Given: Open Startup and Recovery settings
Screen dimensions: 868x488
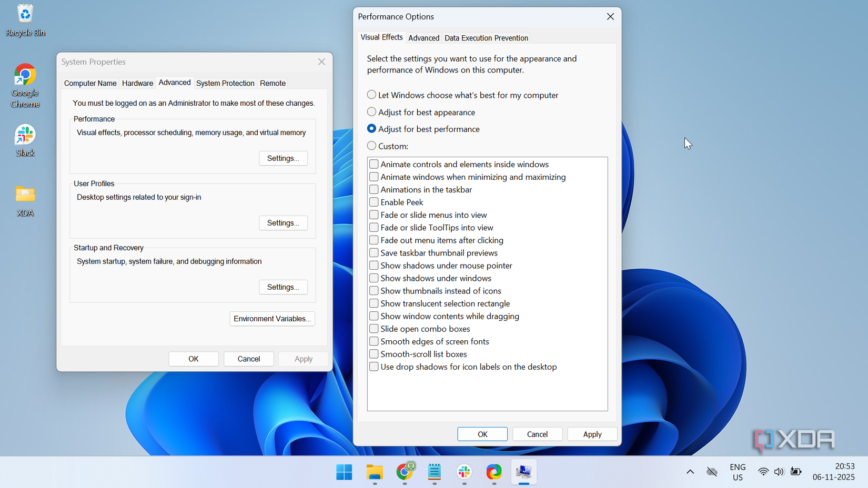Looking at the screenshot, I should [x=283, y=287].
